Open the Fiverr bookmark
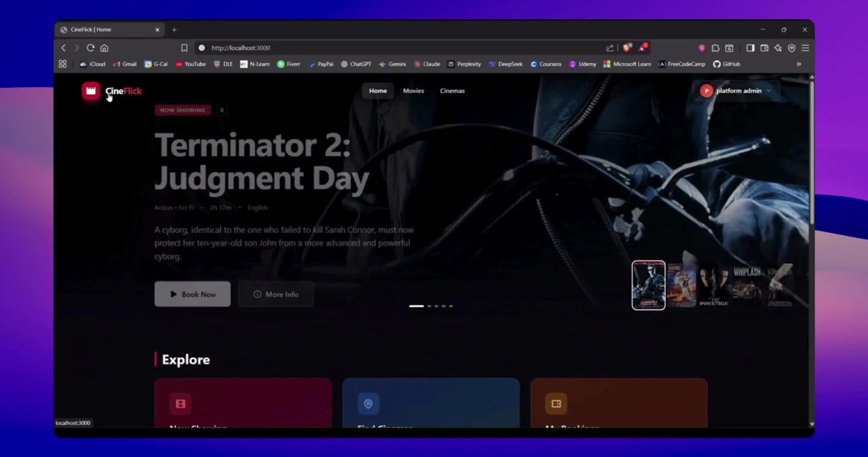The image size is (868, 457). pos(289,64)
